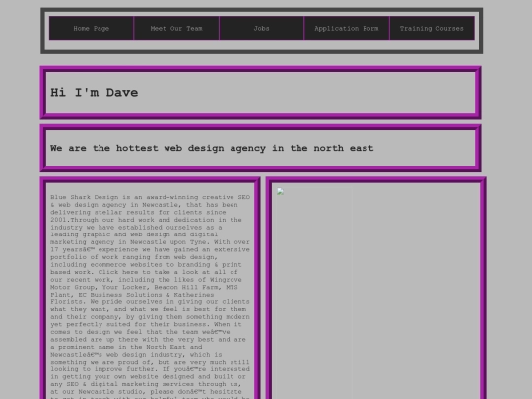Click line 'any SEO & digital marketing services'
This screenshot has width=532, height=399.
146,384
